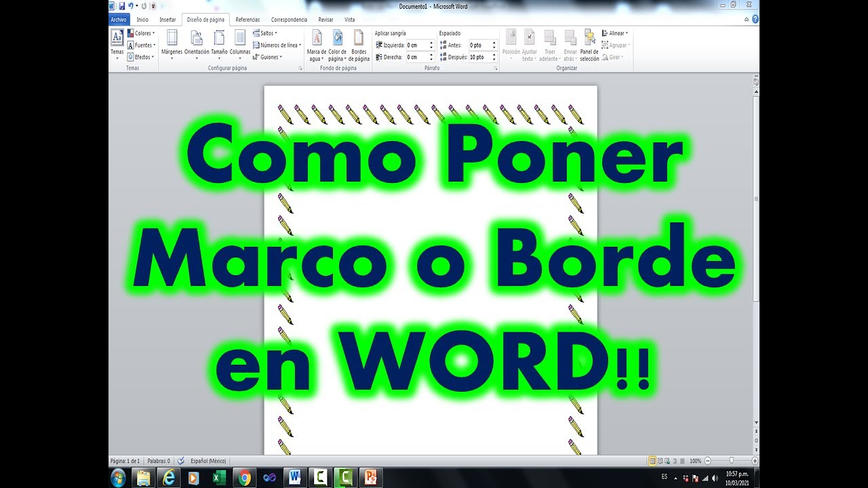Click the Izquierda indent spinner arrows
868x488 pixels.
click(x=431, y=45)
